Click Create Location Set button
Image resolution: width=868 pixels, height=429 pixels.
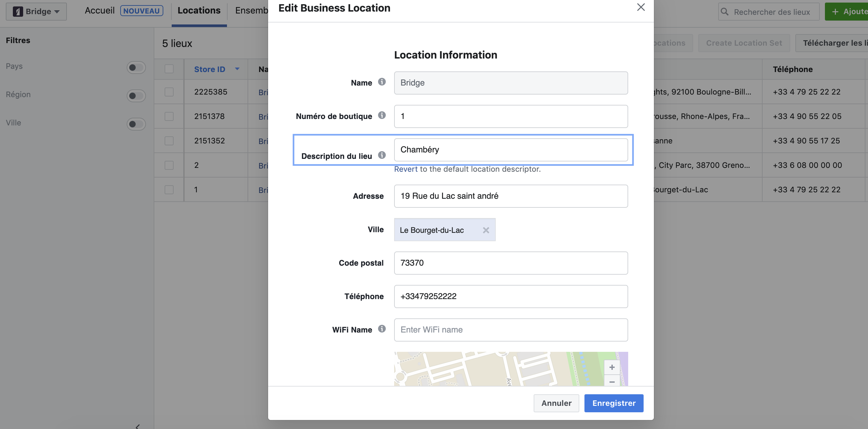coord(744,43)
